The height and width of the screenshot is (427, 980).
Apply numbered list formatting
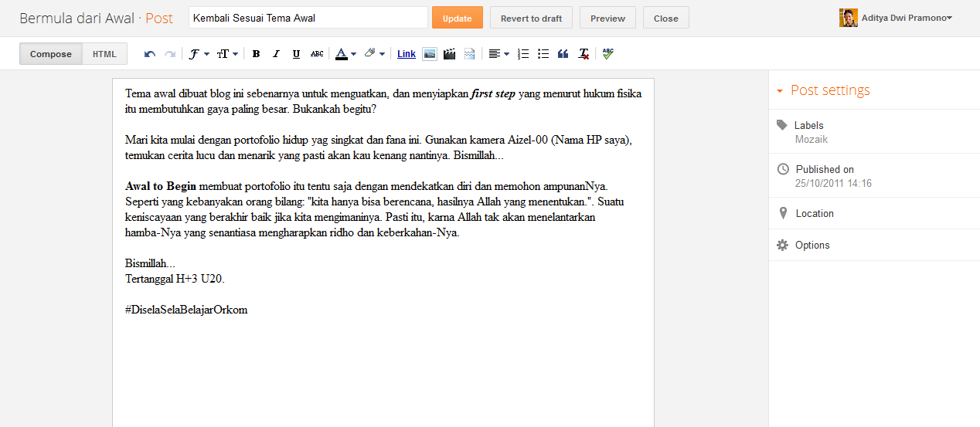(x=523, y=54)
